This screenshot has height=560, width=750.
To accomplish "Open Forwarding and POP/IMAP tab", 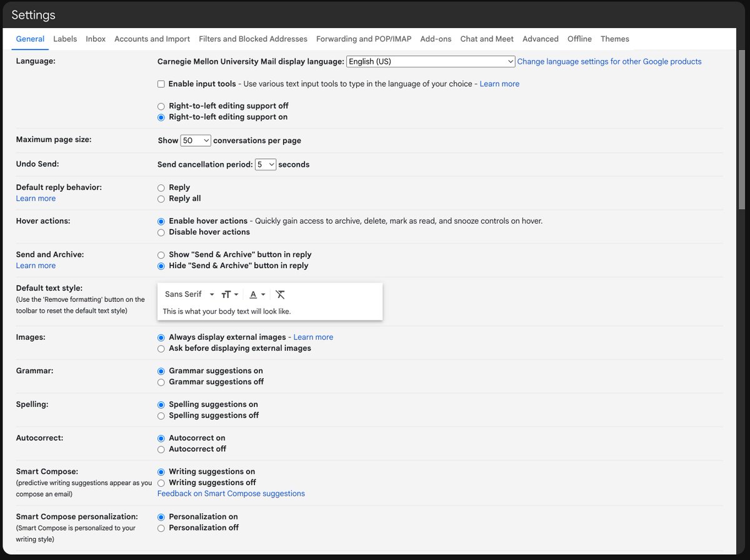I will click(x=364, y=39).
